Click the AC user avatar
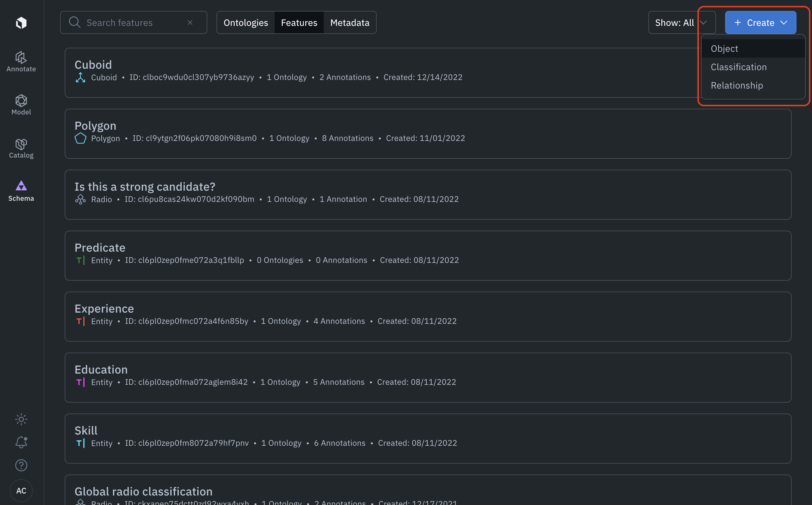812x505 pixels. pos(21,490)
